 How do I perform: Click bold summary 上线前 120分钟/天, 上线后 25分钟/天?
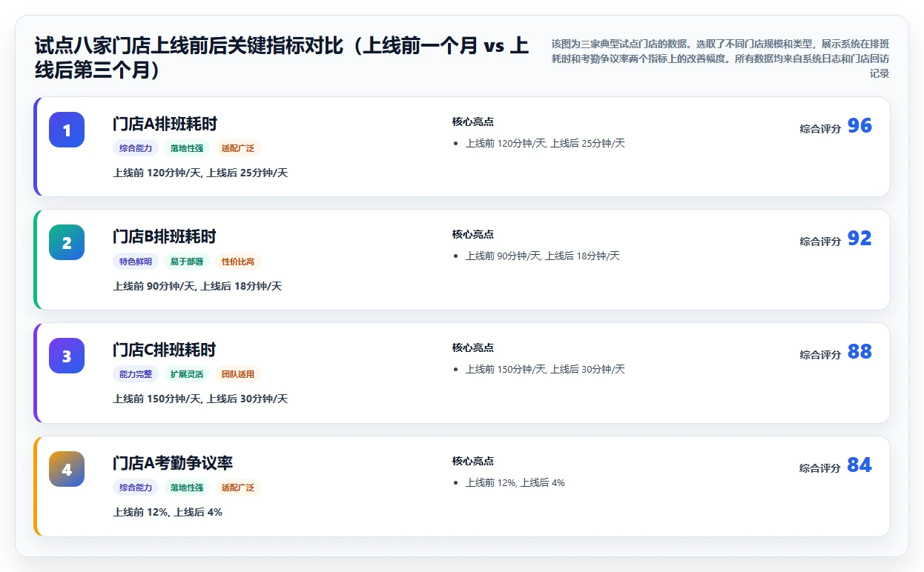[200, 173]
